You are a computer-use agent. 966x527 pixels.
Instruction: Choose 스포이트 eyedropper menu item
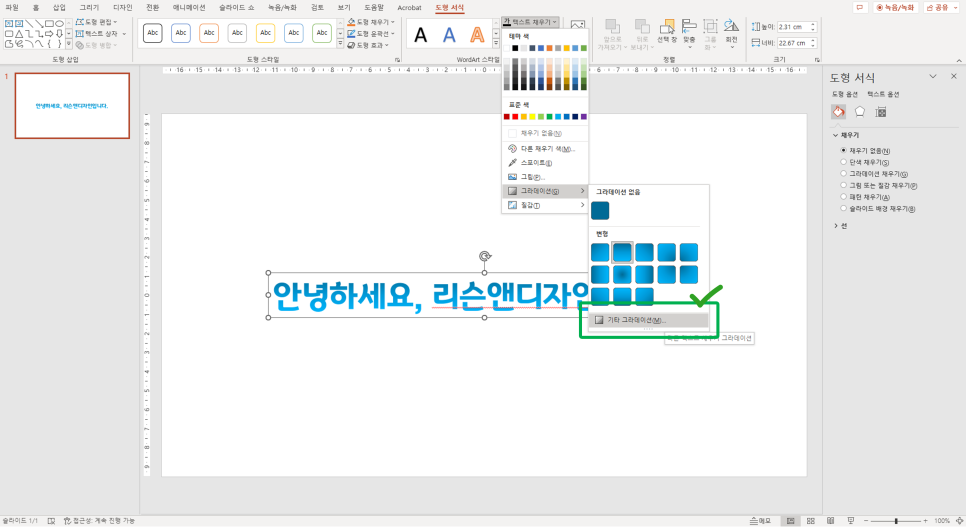[x=545, y=163]
